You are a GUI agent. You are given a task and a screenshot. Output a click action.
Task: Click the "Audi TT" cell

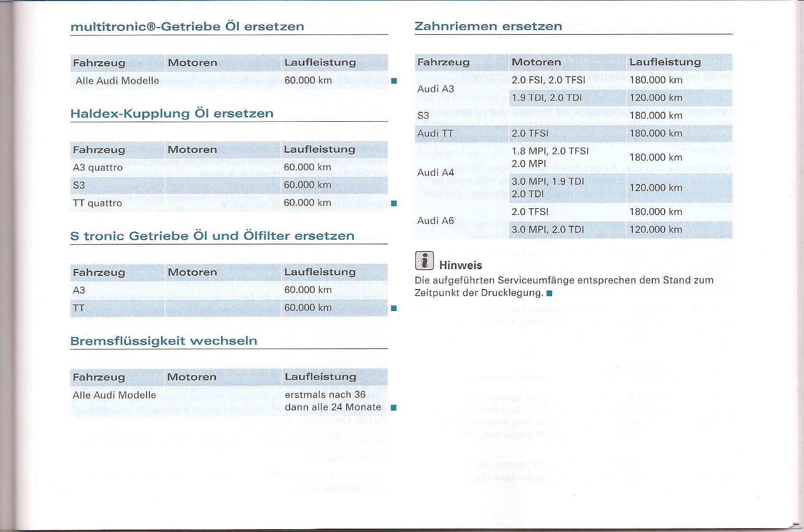(435, 134)
